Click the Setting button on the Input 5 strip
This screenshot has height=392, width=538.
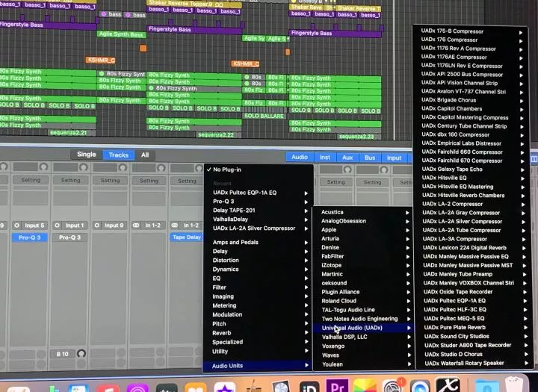(x=31, y=180)
